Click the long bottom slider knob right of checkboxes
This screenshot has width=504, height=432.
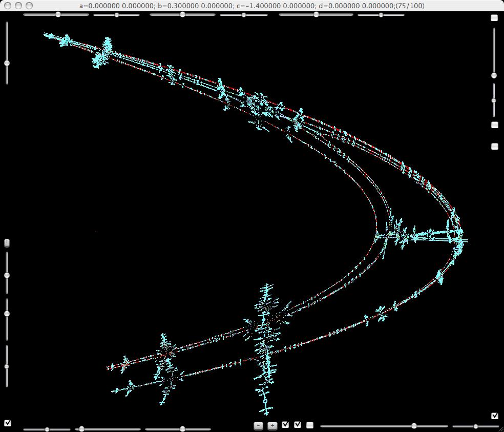coord(414,426)
